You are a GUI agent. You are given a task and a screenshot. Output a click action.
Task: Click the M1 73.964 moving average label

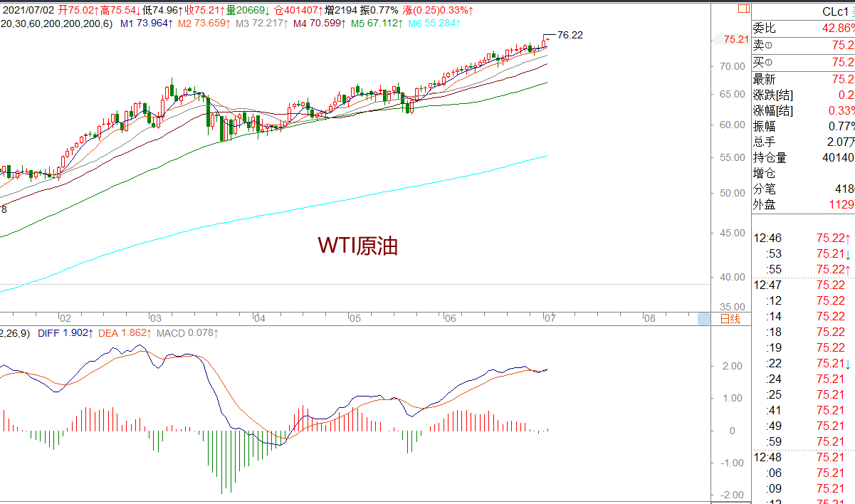pyautogui.click(x=147, y=23)
